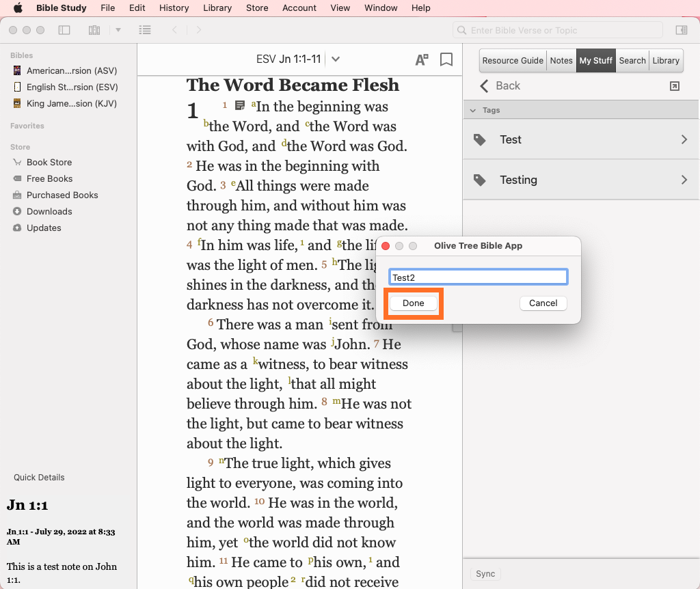
Task: Toggle the right study panel icon
Action: point(681,30)
